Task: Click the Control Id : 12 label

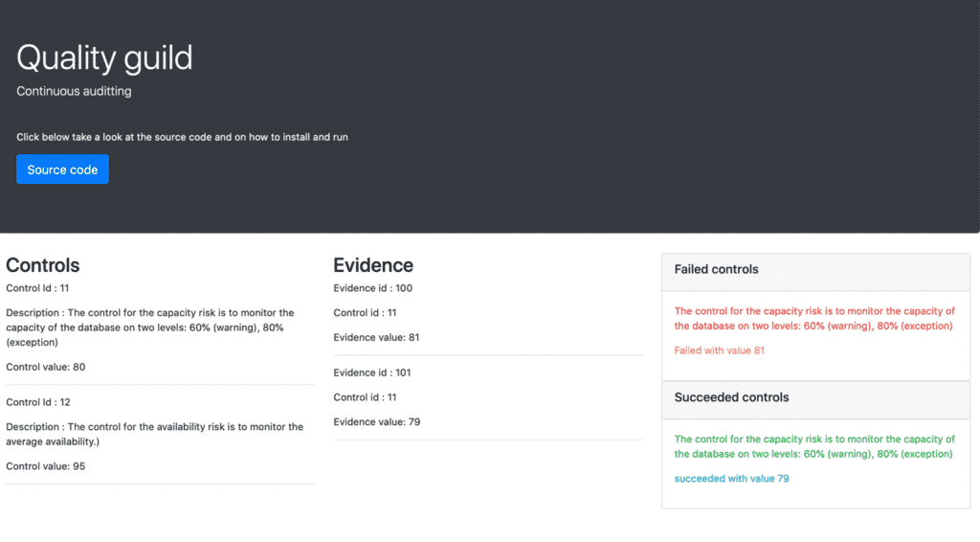Action: coord(37,402)
